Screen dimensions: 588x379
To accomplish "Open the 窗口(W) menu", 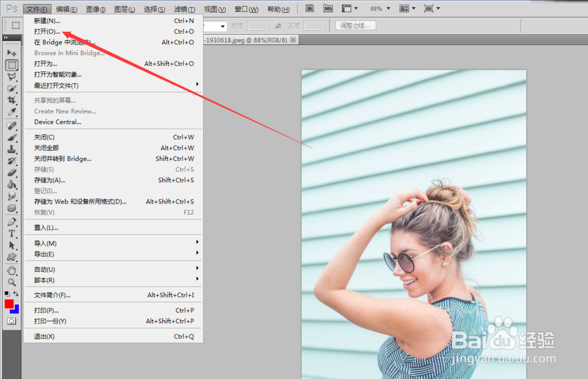I will pyautogui.click(x=246, y=9).
